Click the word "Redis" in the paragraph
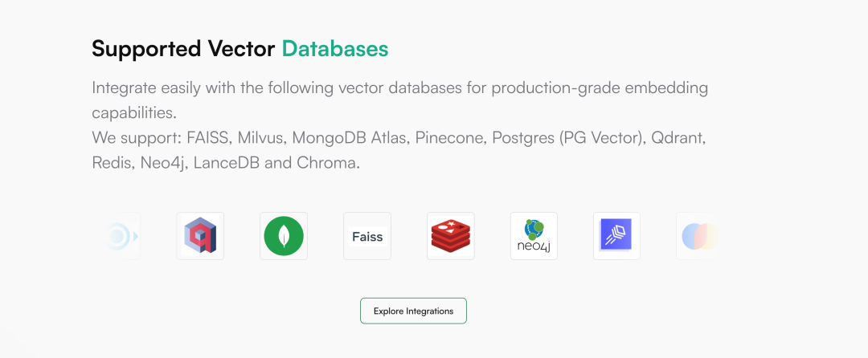 111,162
